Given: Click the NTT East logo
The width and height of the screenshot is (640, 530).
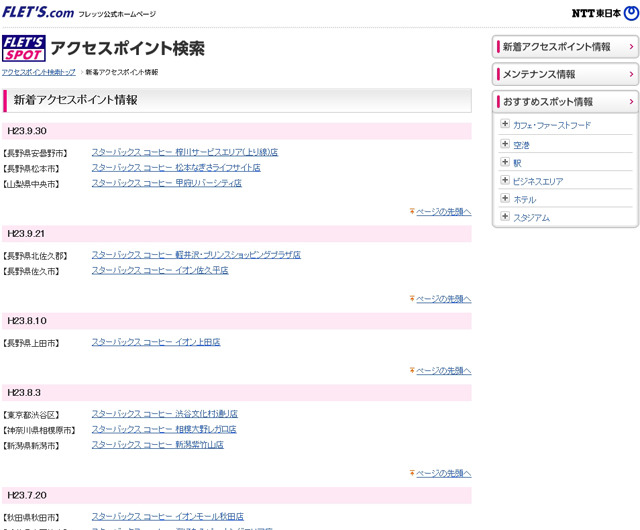Looking at the screenshot, I should tap(604, 13).
